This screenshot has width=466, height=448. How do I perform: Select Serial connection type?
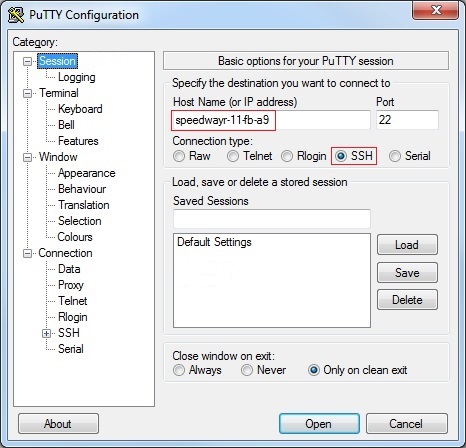(x=395, y=156)
